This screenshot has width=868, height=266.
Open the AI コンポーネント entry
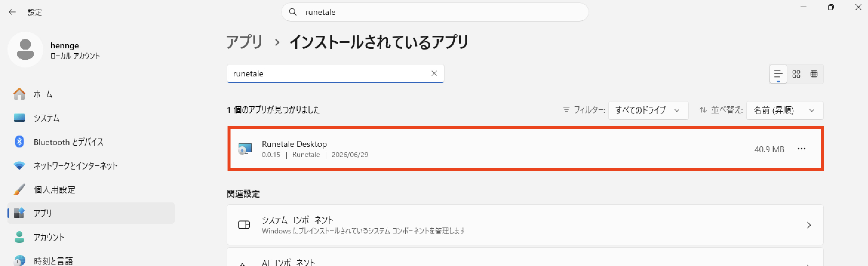pos(525,257)
